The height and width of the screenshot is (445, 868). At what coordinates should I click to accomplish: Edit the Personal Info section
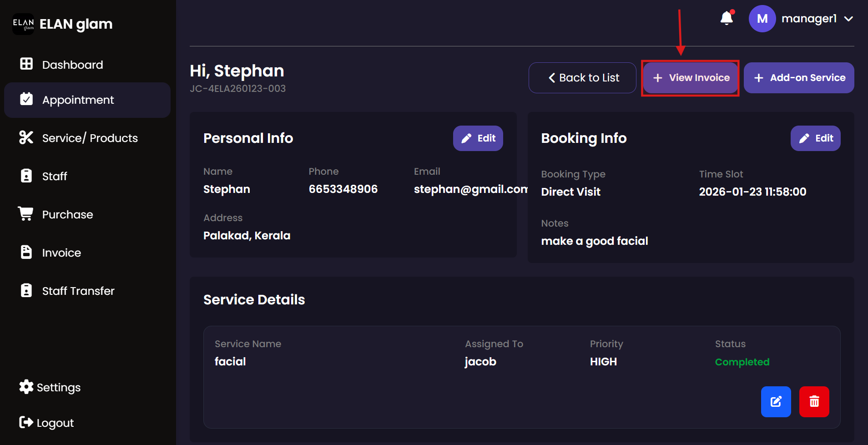coord(478,138)
